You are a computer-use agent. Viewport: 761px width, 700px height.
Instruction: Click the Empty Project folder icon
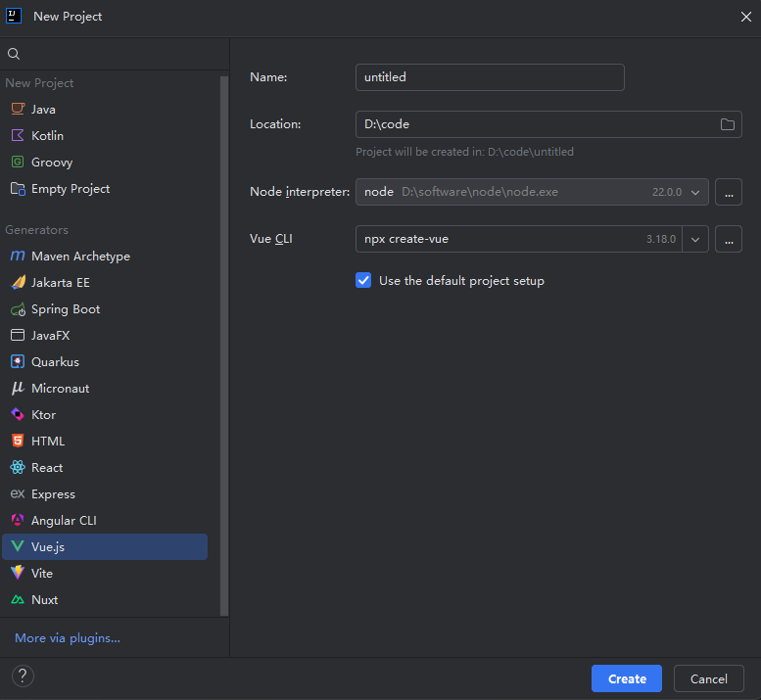coord(18,189)
